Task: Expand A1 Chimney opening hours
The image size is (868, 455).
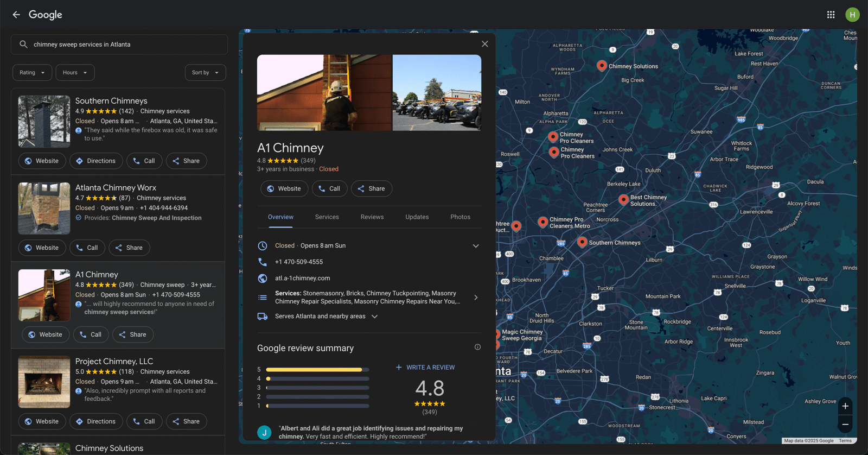Action: 476,246
